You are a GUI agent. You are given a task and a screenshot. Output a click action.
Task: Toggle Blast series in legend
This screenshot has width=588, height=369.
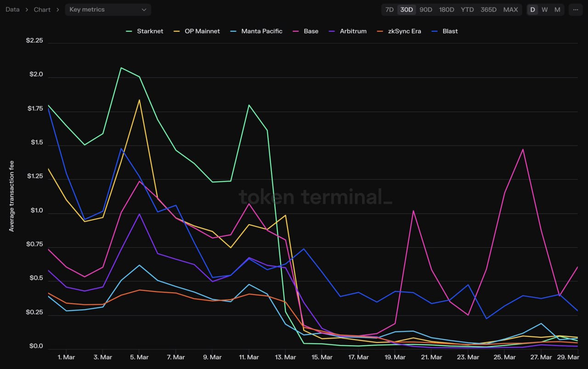pyautogui.click(x=444, y=31)
